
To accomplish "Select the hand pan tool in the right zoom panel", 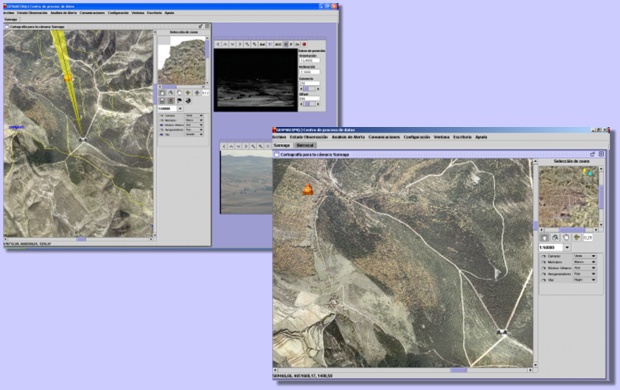I will pos(566,237).
